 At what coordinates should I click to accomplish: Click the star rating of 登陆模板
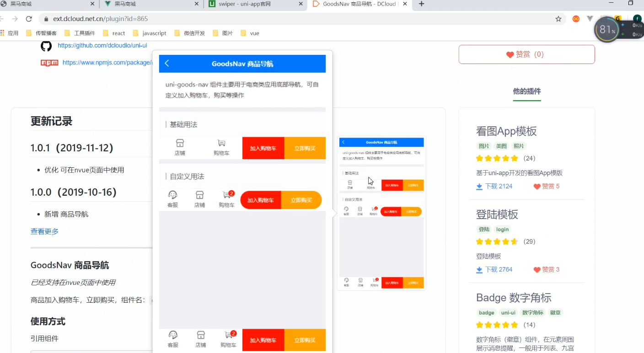[x=497, y=241]
